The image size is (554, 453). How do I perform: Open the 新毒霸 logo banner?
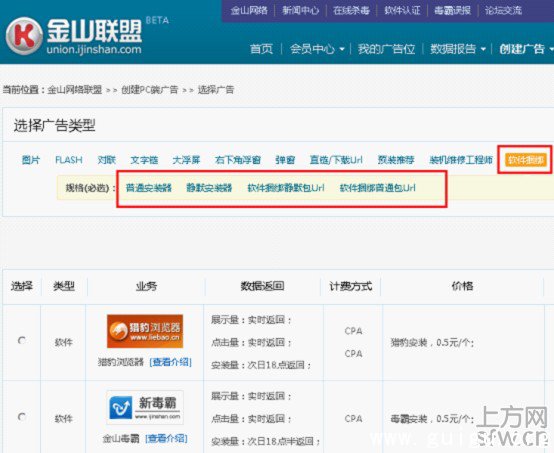(x=145, y=407)
